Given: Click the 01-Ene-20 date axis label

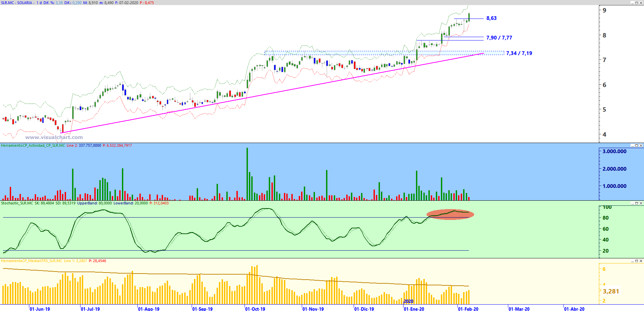Looking at the screenshot, I should 414,309.
